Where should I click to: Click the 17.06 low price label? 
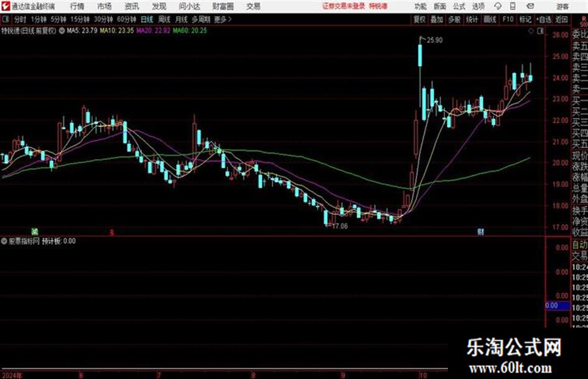click(340, 227)
